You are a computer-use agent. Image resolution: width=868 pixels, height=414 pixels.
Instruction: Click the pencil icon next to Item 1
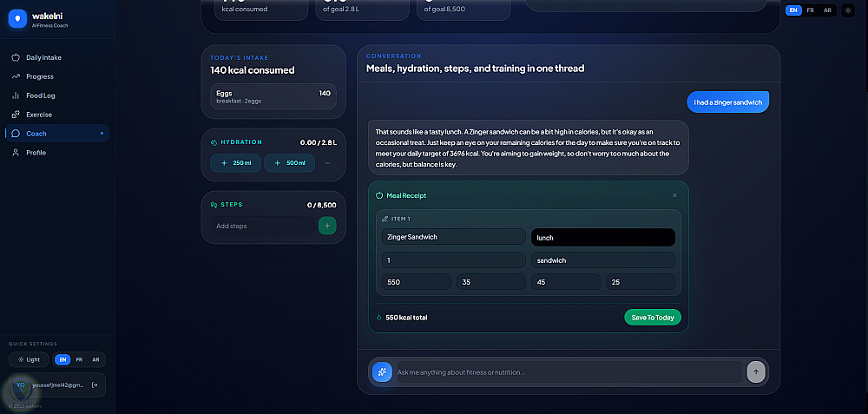point(385,219)
